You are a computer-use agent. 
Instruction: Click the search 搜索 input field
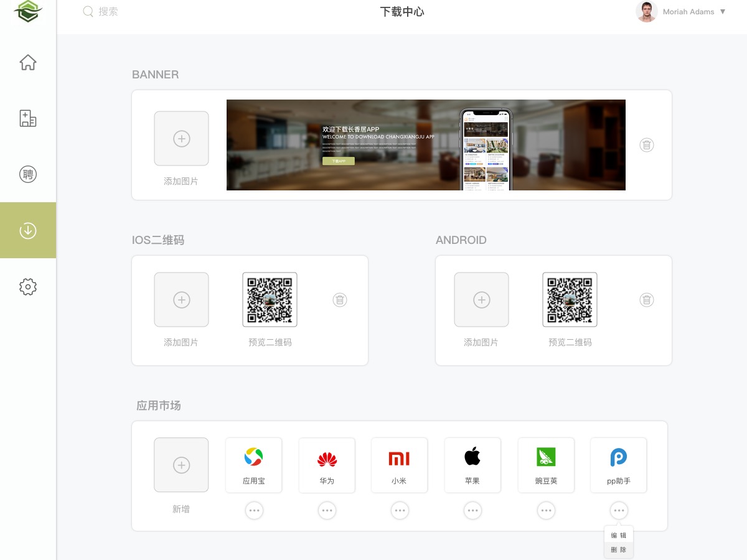pyautogui.click(x=109, y=11)
